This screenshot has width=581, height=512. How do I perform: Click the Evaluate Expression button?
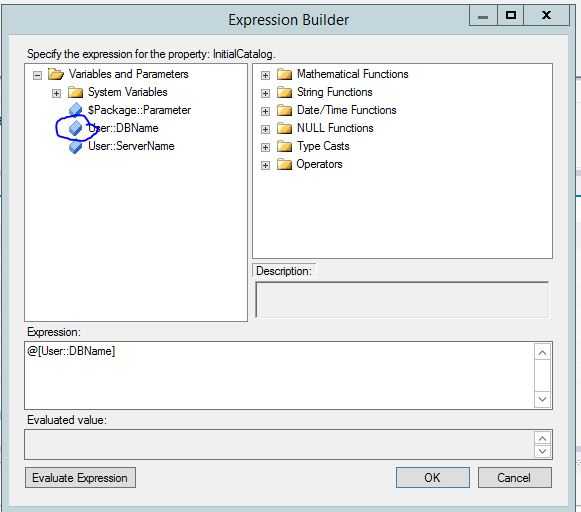click(x=80, y=478)
